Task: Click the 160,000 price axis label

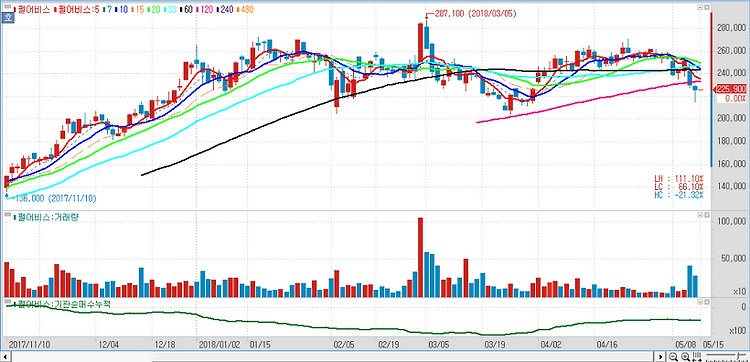Action: (x=731, y=164)
